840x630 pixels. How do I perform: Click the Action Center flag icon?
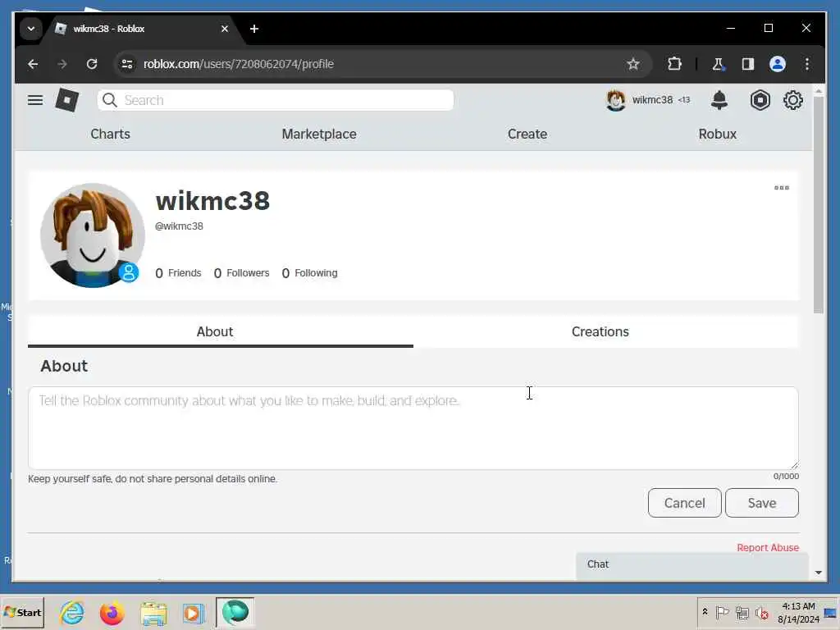point(722,612)
